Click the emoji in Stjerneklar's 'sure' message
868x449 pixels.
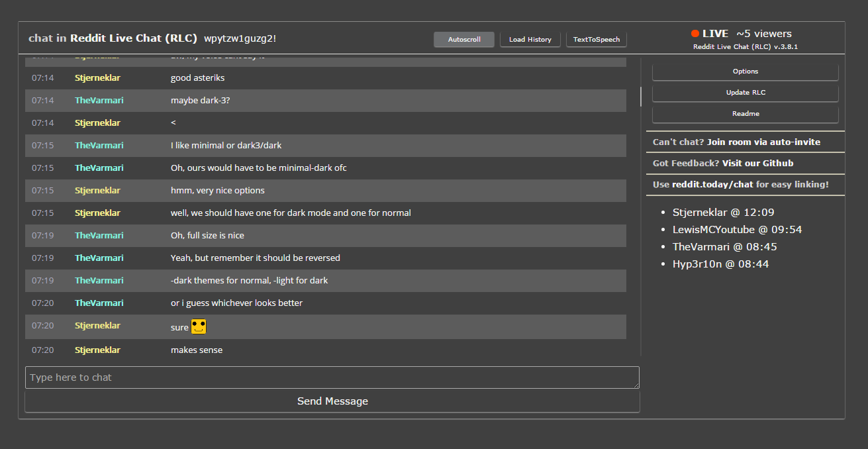(x=198, y=326)
